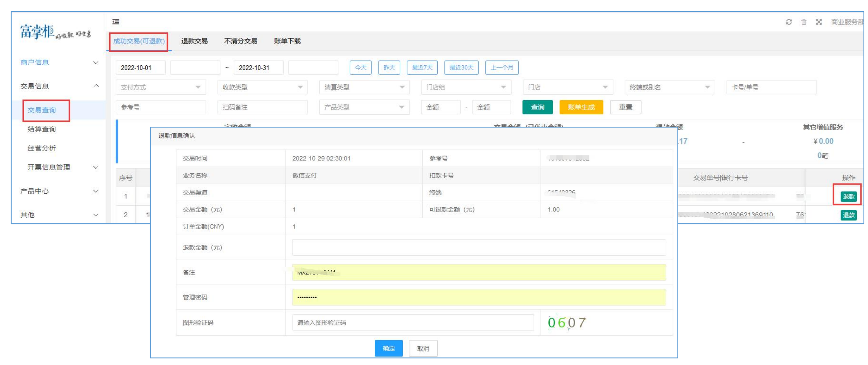Open the 门店 dropdown

tap(568, 87)
